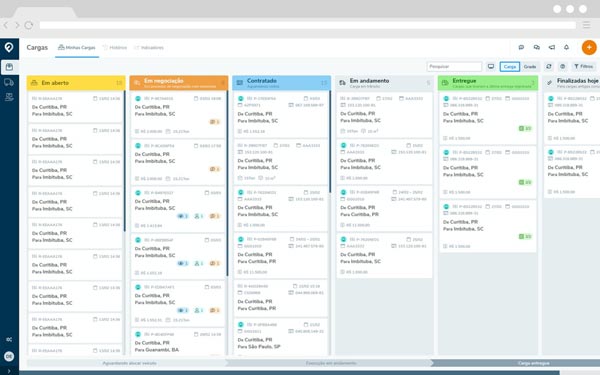Switch view to Grade toggle
600x375 pixels.
[x=530, y=67]
